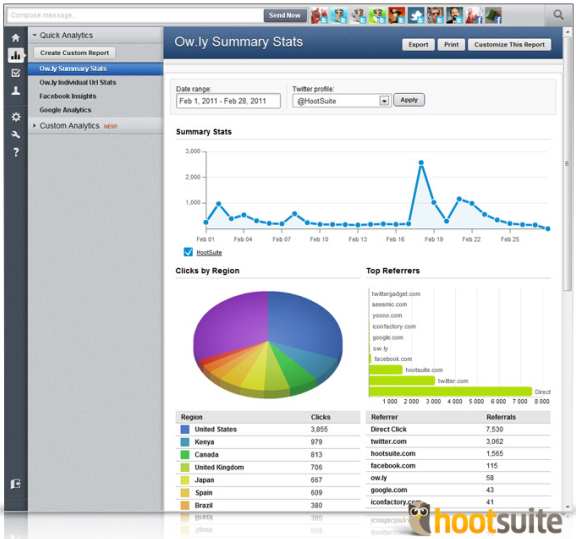Click the HootSuite legend link
The height and width of the screenshot is (539, 576).
point(209,253)
